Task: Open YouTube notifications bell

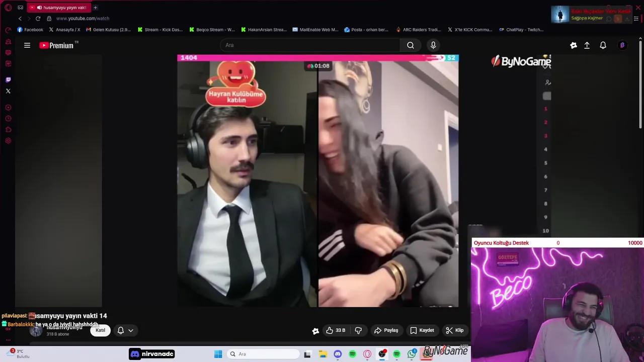Action: coord(603,45)
